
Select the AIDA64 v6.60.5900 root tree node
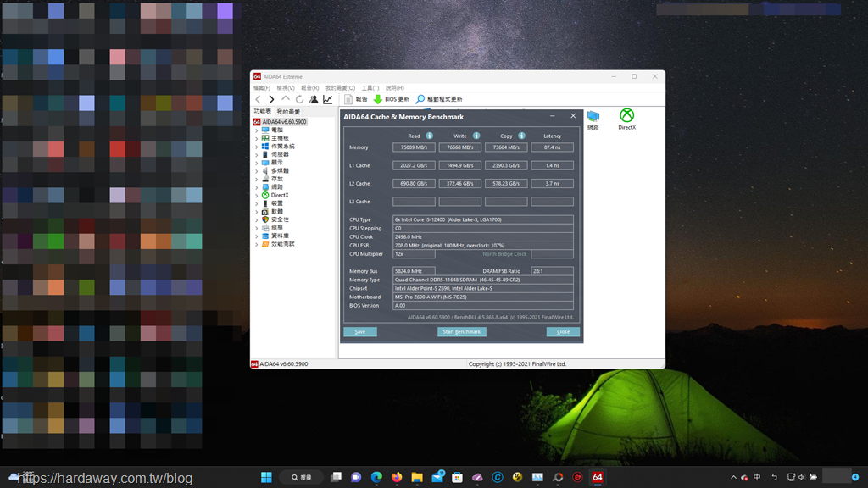[x=280, y=122]
